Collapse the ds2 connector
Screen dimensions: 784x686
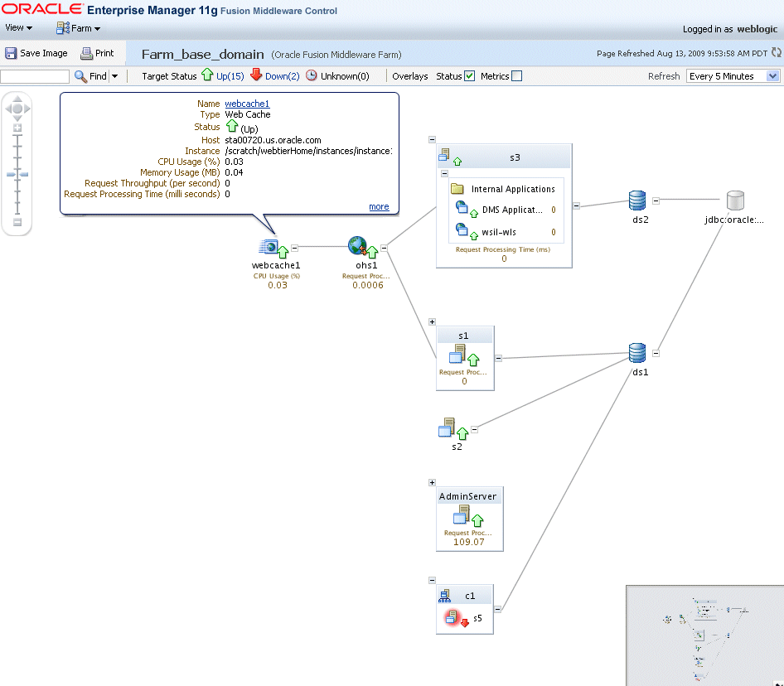[x=656, y=200]
